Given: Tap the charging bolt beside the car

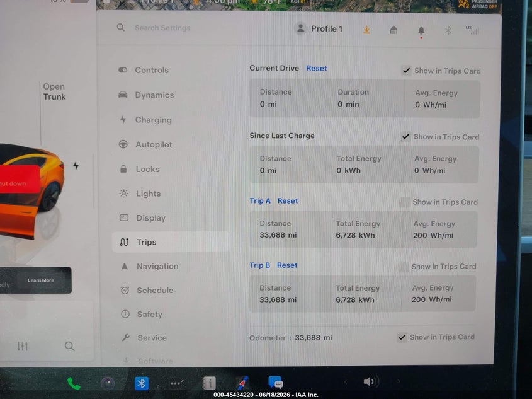Looking at the screenshot, I should pyautogui.click(x=76, y=165).
